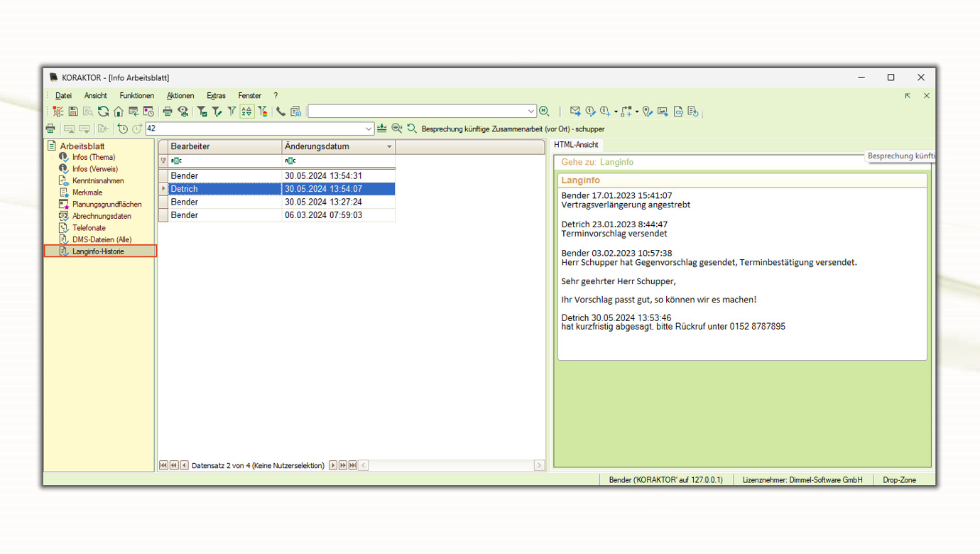Open the Funktionen menu
Viewport: 980px width, 554px height.
[x=136, y=96]
